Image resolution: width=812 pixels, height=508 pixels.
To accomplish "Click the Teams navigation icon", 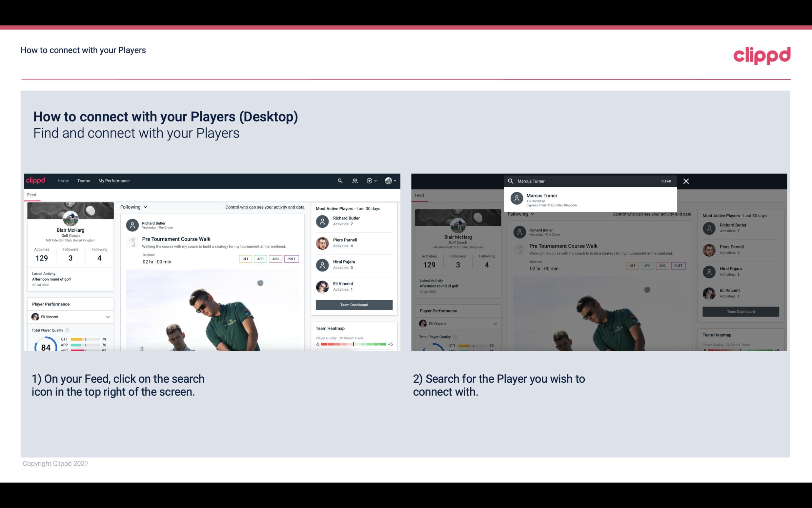I will 83,180.
